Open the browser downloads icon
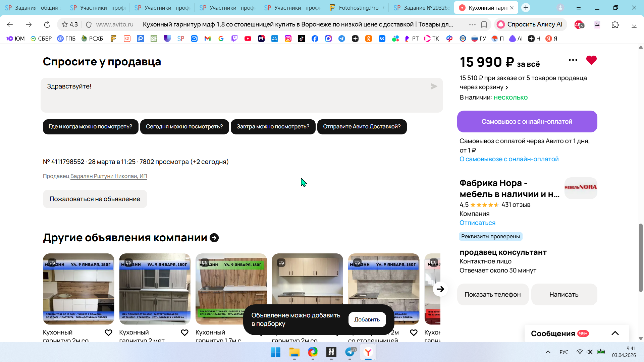 634,24
